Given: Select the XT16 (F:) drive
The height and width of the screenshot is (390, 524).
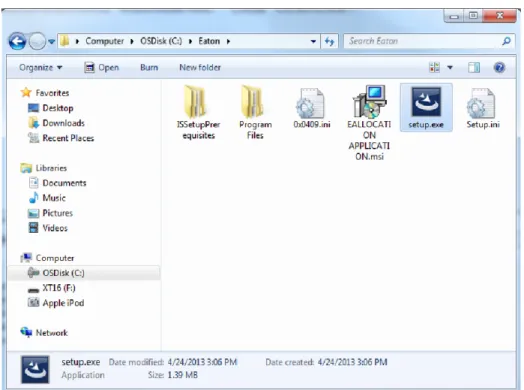Looking at the screenshot, I should pos(59,288).
